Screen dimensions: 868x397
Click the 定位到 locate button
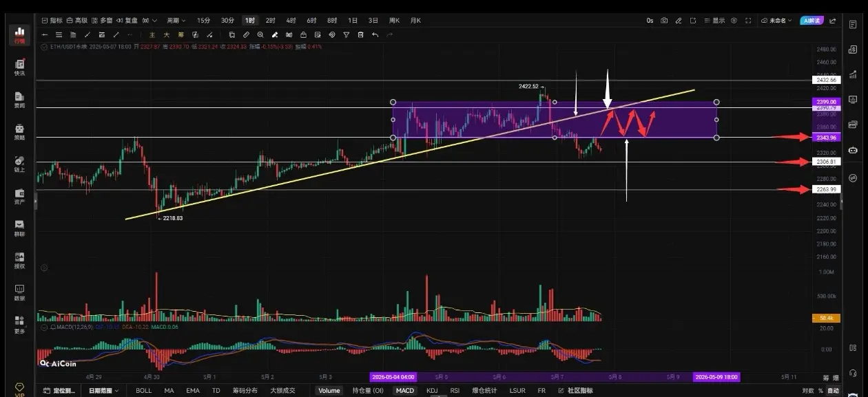pyautogui.click(x=59, y=390)
